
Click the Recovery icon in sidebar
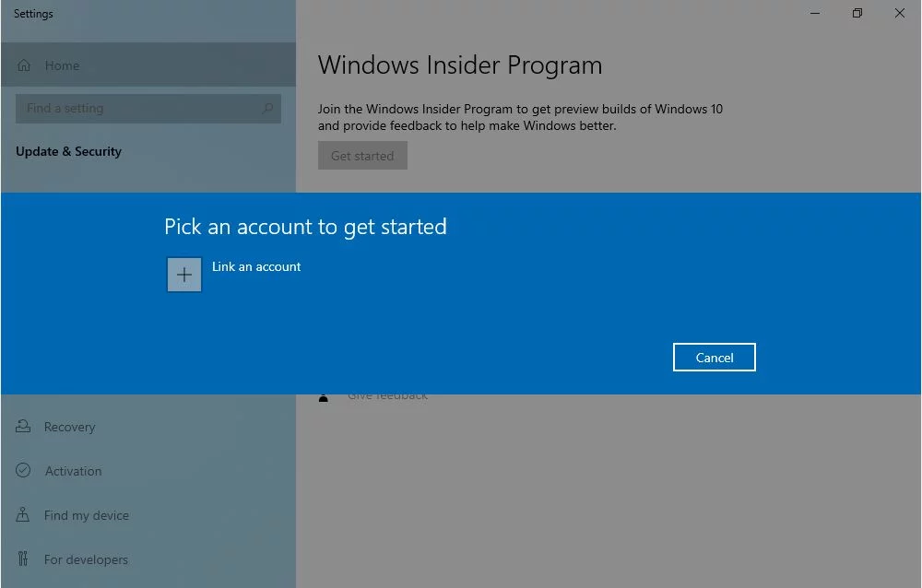23,427
